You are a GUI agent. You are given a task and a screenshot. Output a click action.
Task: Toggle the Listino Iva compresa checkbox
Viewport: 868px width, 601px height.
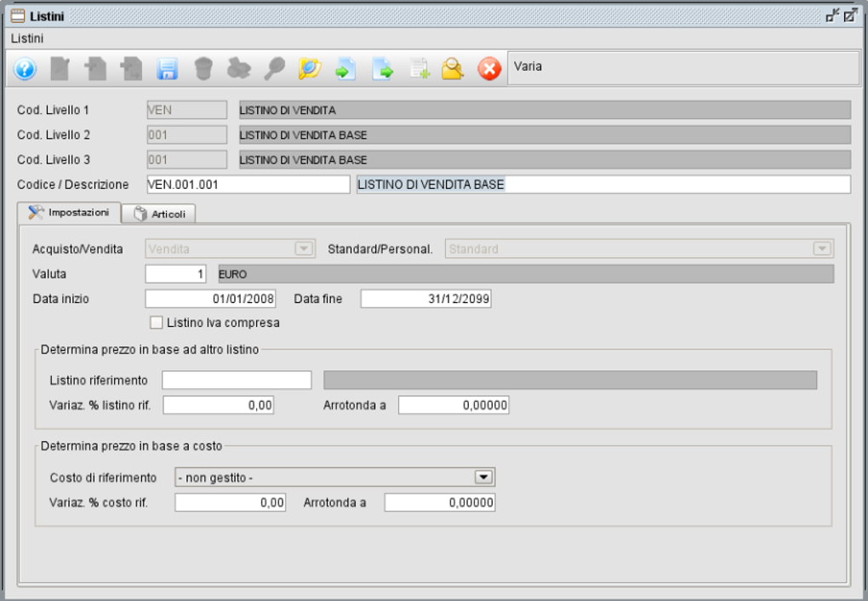tap(156, 323)
